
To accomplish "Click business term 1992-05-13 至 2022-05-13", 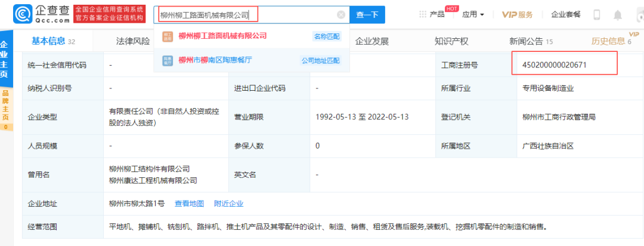I will (363, 117).
